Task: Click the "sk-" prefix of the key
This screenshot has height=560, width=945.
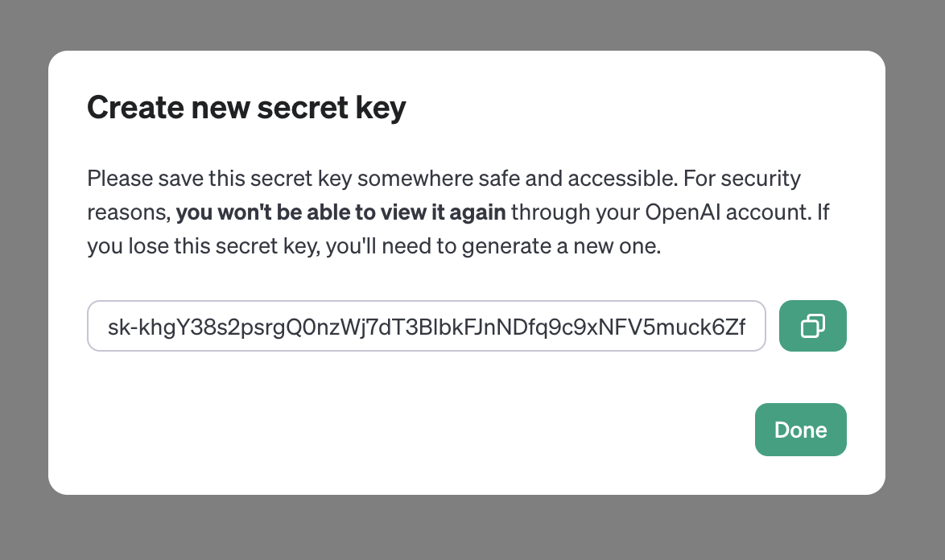Action: point(118,327)
